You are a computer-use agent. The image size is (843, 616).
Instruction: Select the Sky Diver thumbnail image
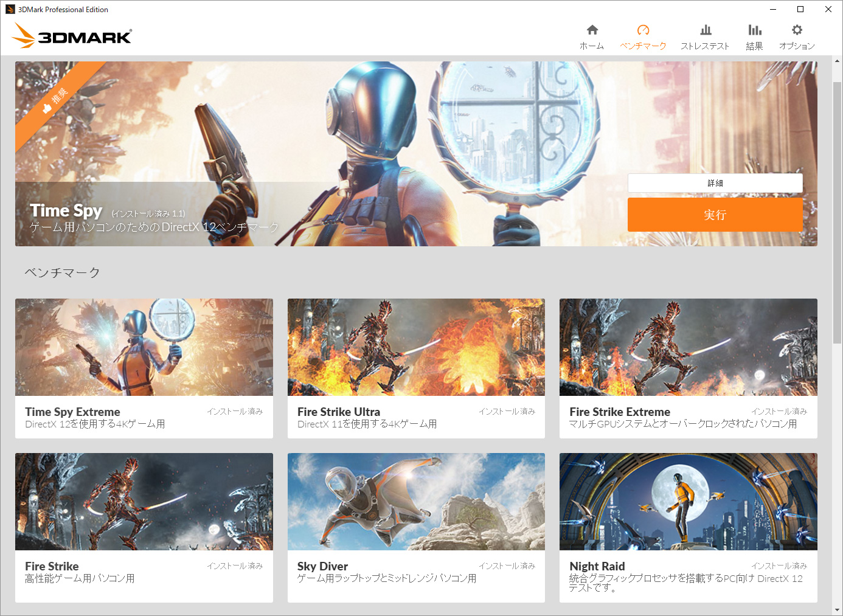416,502
